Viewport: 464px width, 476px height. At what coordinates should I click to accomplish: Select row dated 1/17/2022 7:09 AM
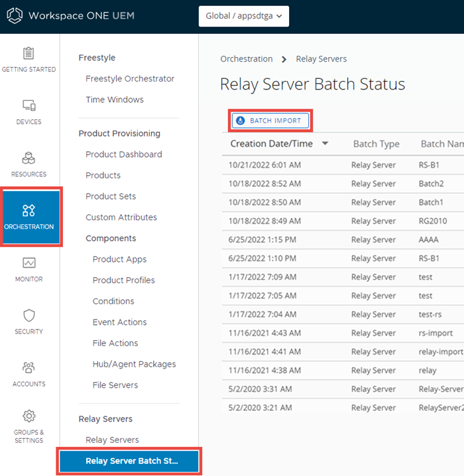tap(343, 277)
